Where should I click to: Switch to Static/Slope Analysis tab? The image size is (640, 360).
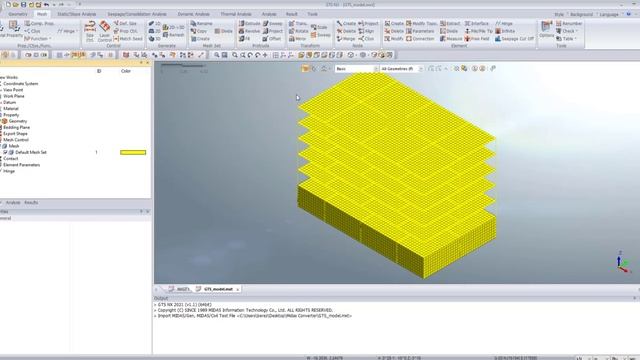click(x=77, y=14)
